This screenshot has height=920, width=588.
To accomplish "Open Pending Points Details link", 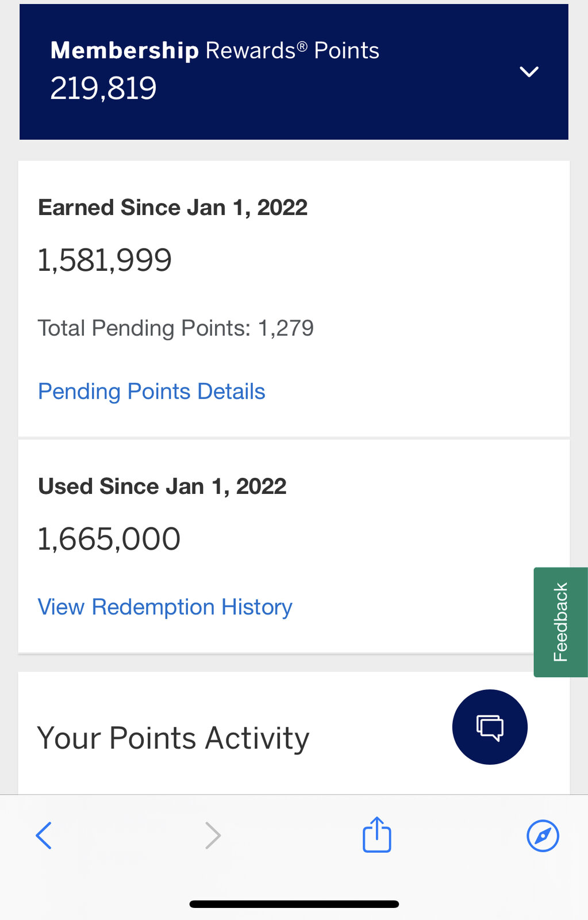I will (x=152, y=392).
